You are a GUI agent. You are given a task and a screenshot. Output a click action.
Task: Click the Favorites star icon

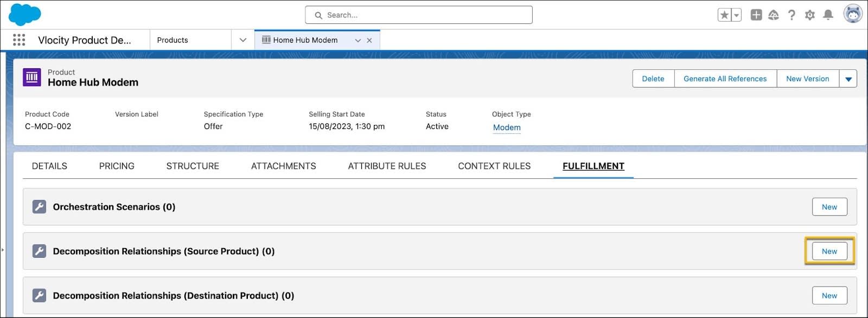click(724, 15)
